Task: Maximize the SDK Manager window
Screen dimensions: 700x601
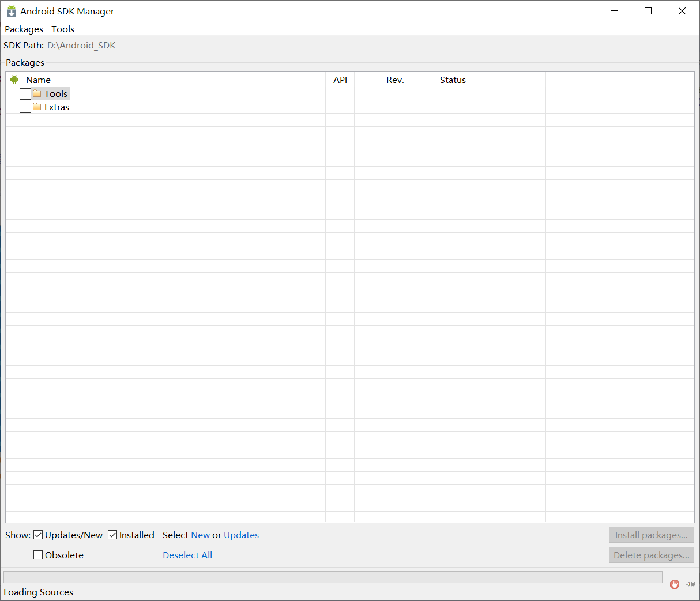Action: (x=648, y=11)
